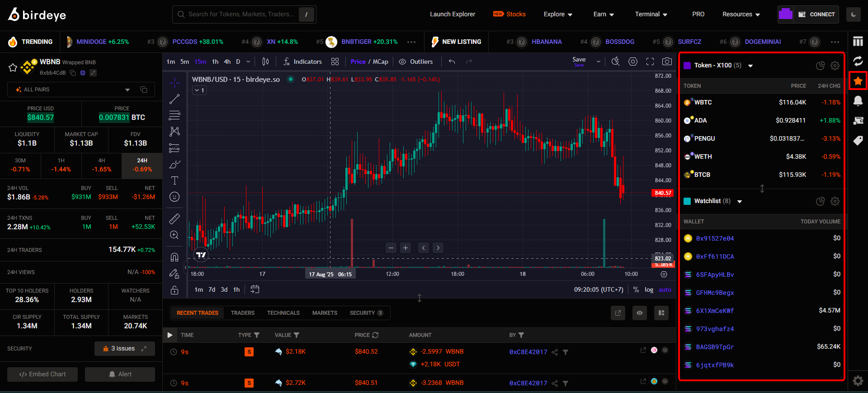Open the emoji icons tool
Screen dimensions: 868x393
[x=175, y=197]
